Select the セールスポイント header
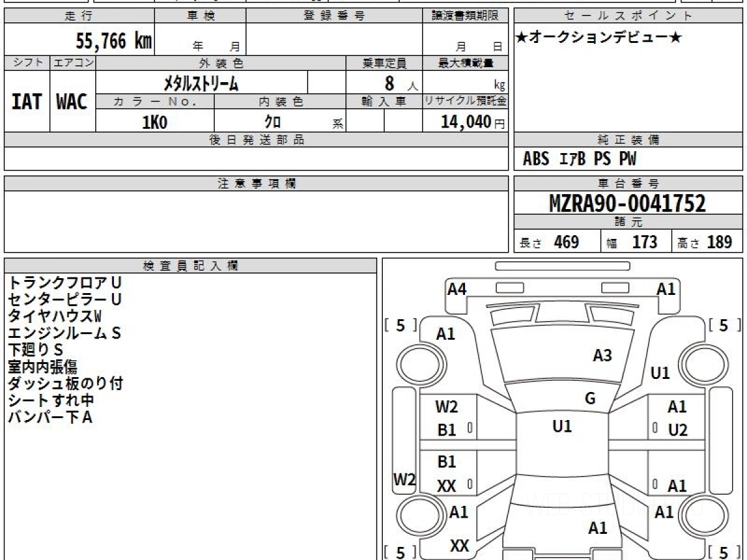The image size is (747, 560). [629, 16]
